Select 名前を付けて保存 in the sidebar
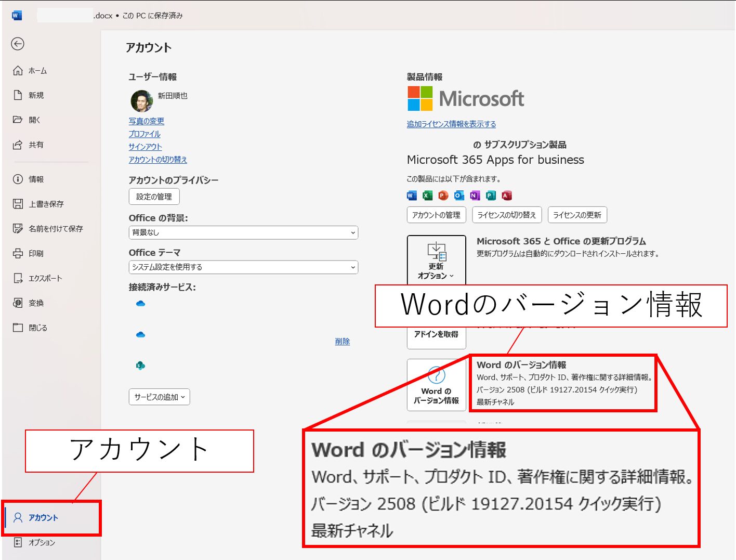This screenshot has width=736, height=560. pyautogui.click(x=55, y=229)
